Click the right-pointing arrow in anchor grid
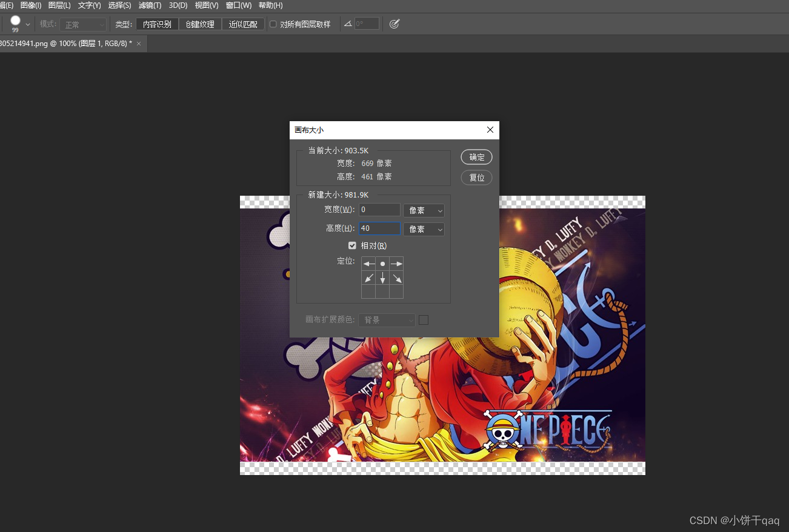Image resolution: width=789 pixels, height=532 pixels. 396,264
